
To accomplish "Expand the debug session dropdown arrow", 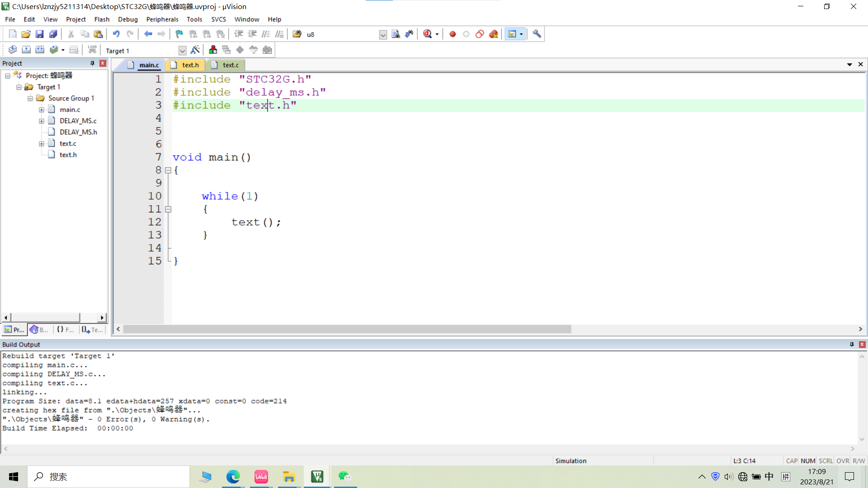I will tap(437, 34).
